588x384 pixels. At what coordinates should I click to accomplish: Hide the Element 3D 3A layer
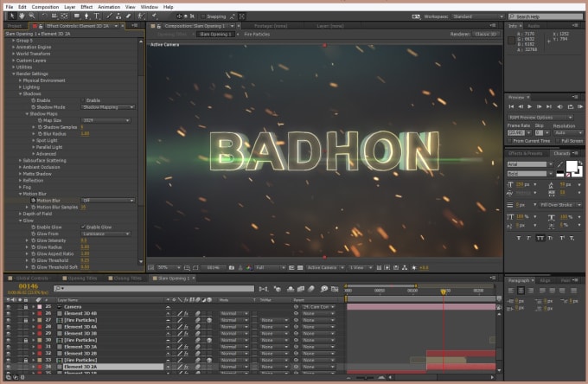[x=9, y=347]
